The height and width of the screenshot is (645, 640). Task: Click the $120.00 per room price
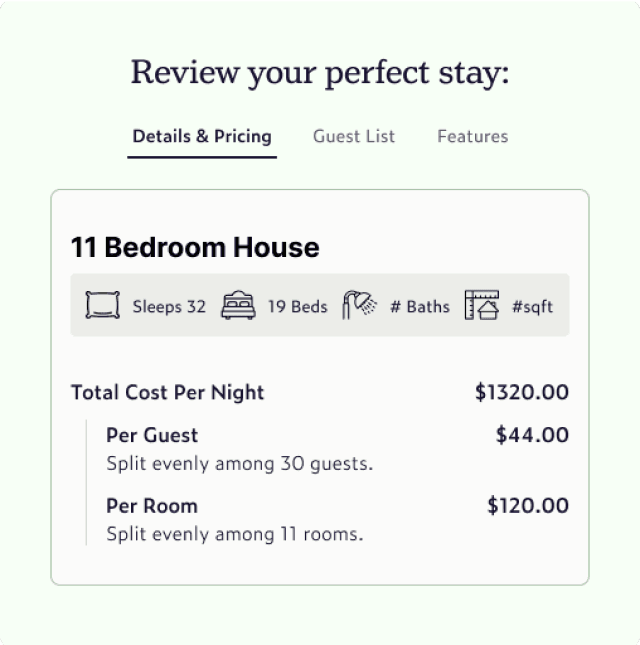(x=528, y=506)
